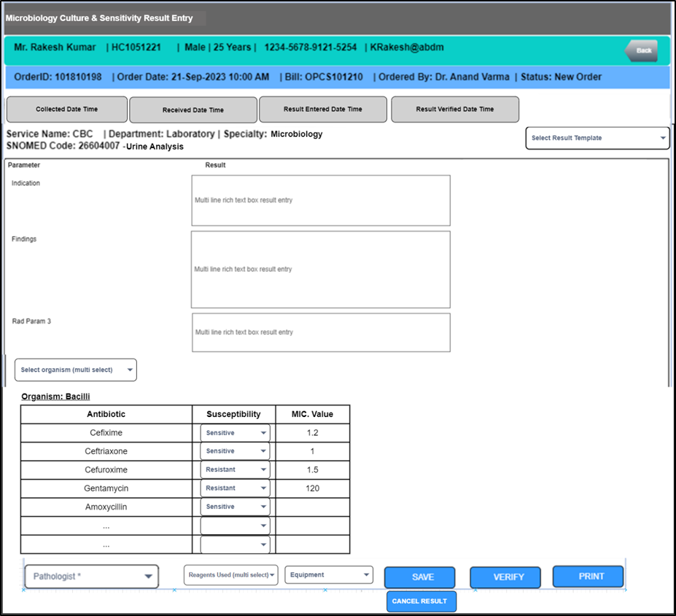Click Bill: OPCS101210 text

click(324, 77)
